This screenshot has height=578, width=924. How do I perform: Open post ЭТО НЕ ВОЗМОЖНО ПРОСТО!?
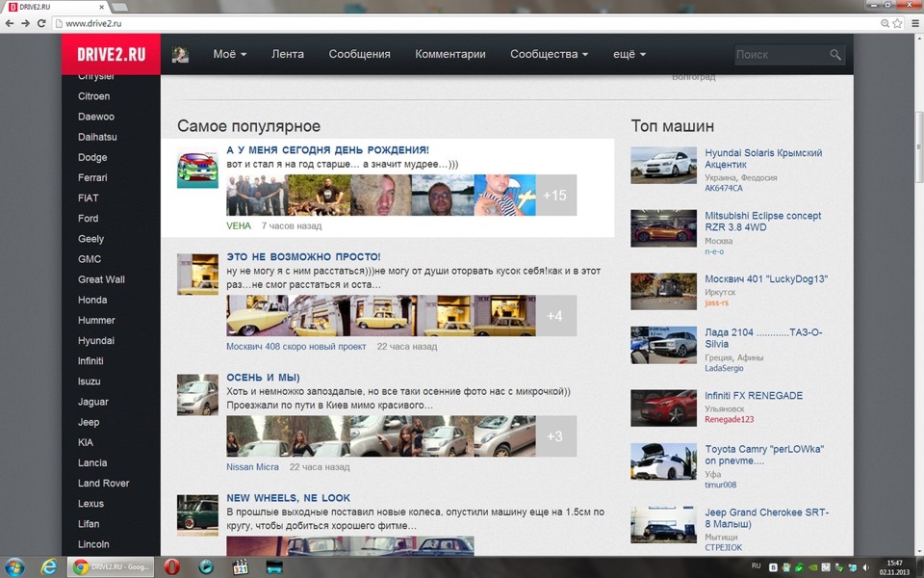click(303, 257)
